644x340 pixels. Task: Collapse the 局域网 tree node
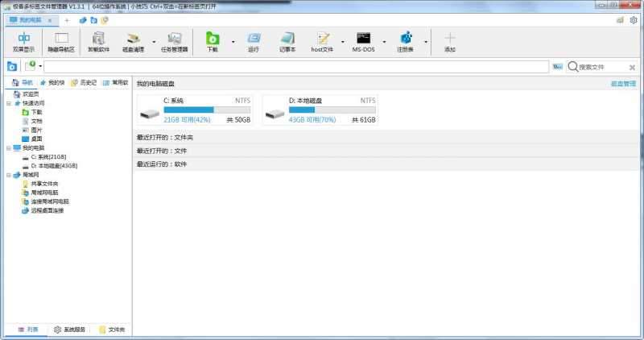[x=8, y=175]
